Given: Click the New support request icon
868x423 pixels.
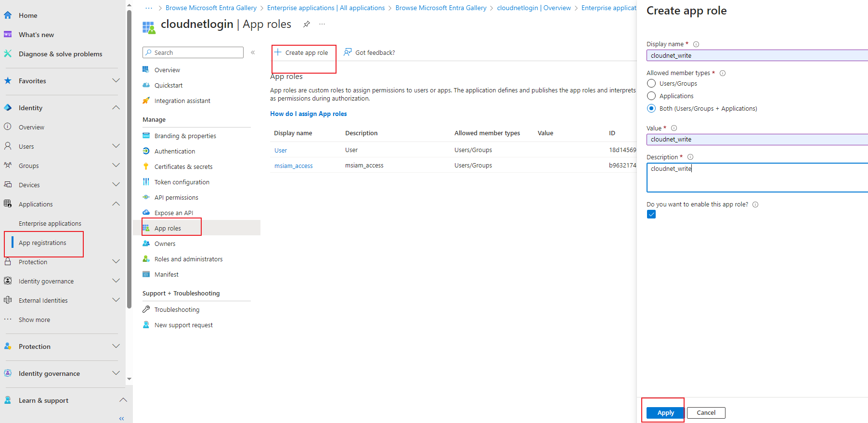Looking at the screenshot, I should click(146, 325).
